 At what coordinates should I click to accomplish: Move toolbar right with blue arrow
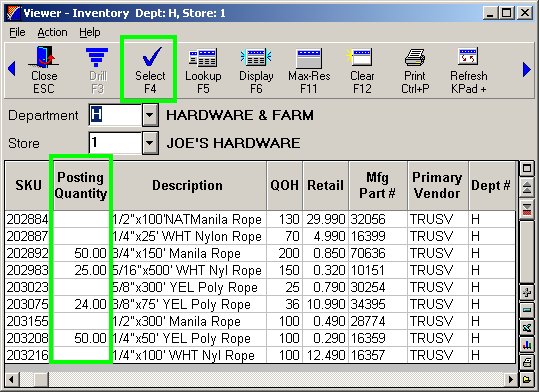point(526,69)
